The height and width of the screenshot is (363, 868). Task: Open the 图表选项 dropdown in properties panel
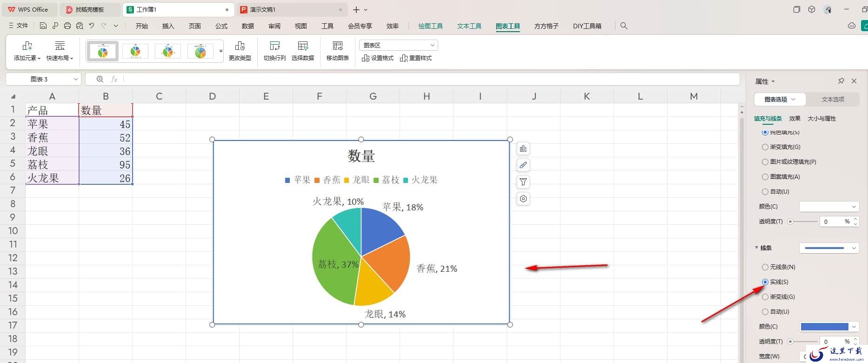pos(780,99)
